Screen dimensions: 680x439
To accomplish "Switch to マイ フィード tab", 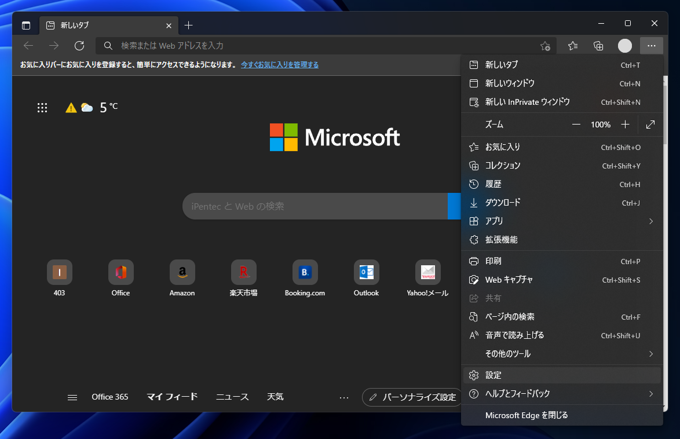I will click(172, 397).
